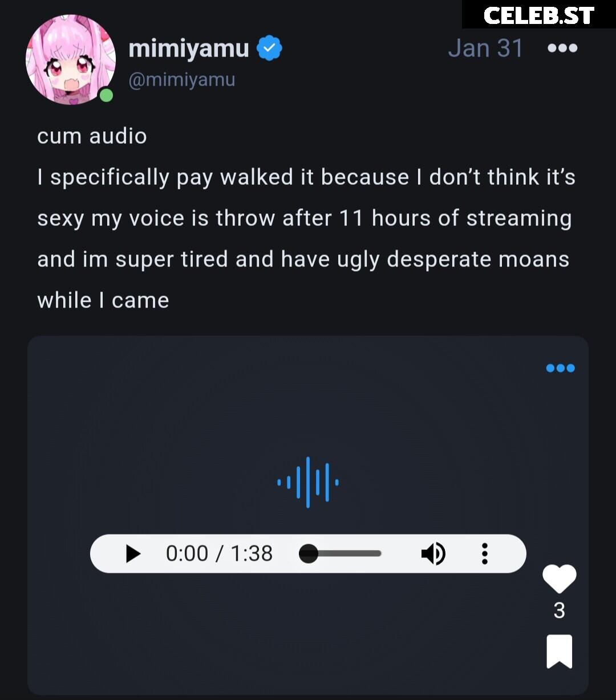Play the 1:38 audio clip
Image resolution: width=616 pixels, height=700 pixels.
pyautogui.click(x=133, y=553)
